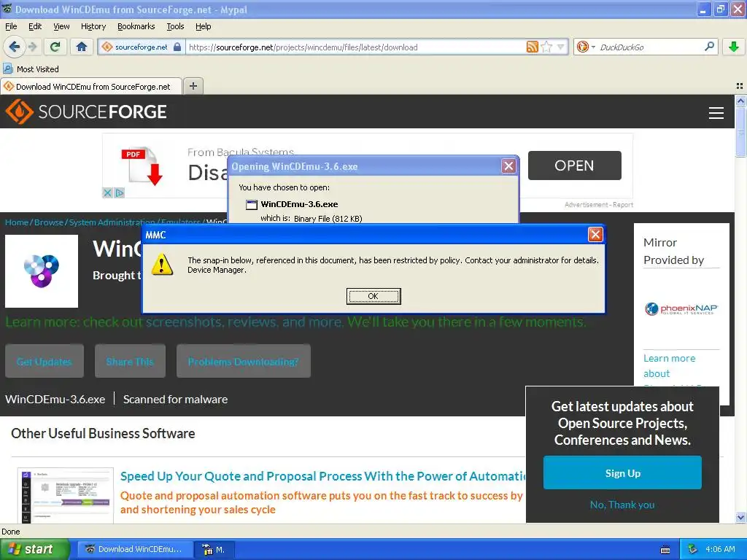747x560 pixels.
Task: Click the Most Visited bookmark label
Action: click(38, 69)
